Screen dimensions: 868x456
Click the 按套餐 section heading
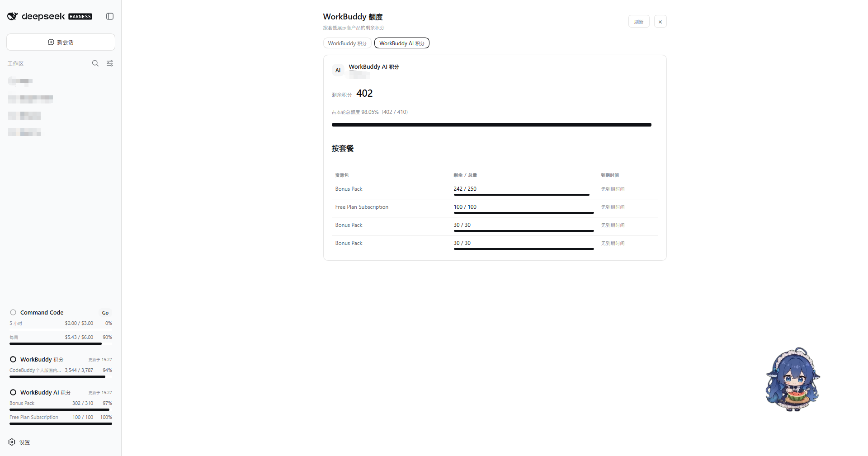point(343,148)
